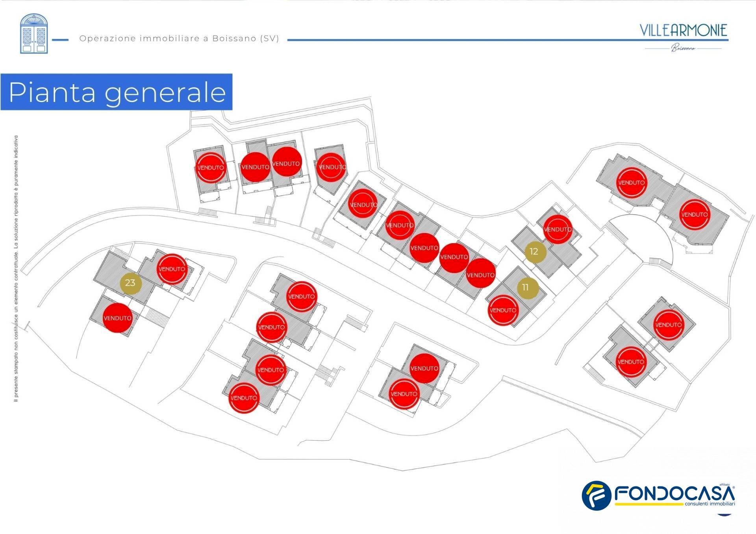The image size is (756, 534).
Task: Click the arched door icon top-left
Action: (34, 33)
